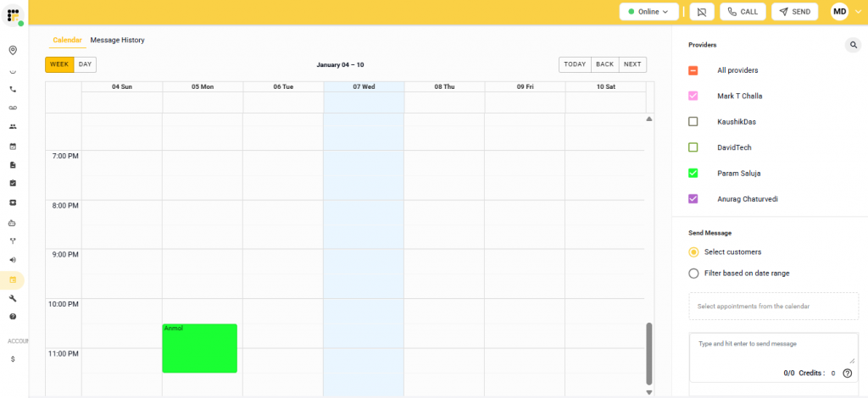Select the DAY view
Image resolution: width=868 pixels, height=398 pixels.
(x=86, y=64)
